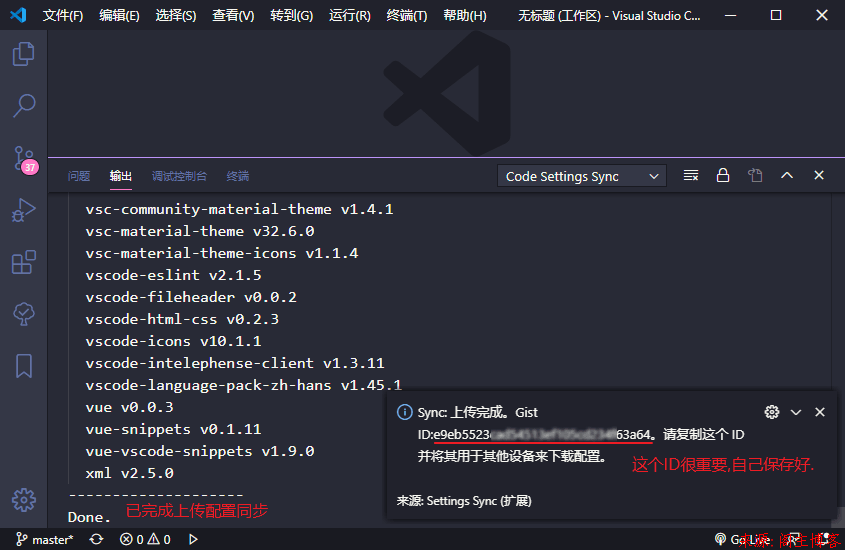Click the vscode-icons v10.1.1 line
Screen dimensions: 845x550
pyautogui.click(x=173, y=341)
